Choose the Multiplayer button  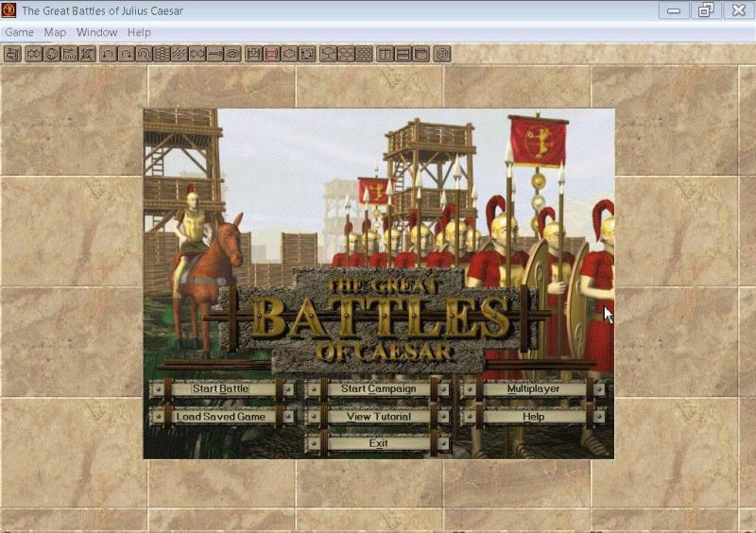(533, 388)
